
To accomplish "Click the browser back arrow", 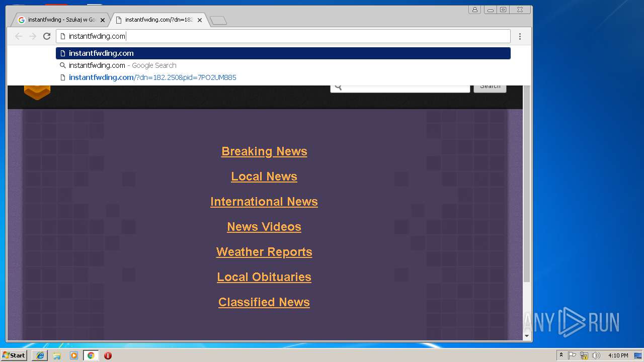I will click(x=19, y=36).
